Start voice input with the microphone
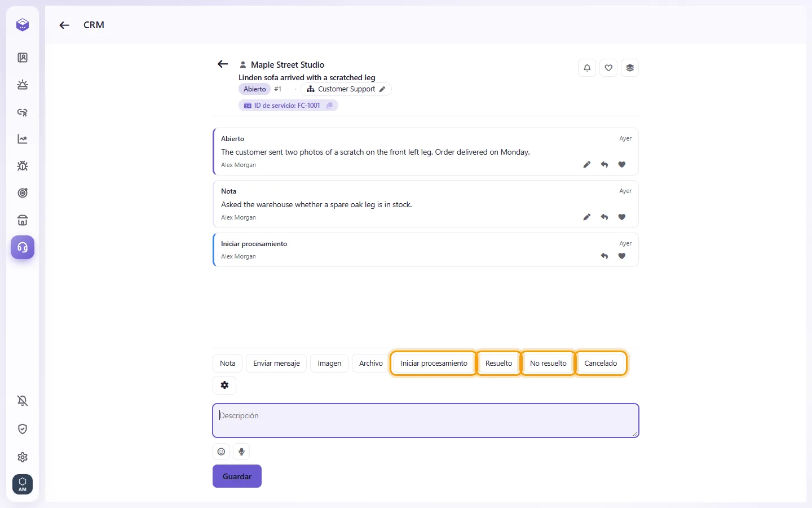 click(x=241, y=452)
